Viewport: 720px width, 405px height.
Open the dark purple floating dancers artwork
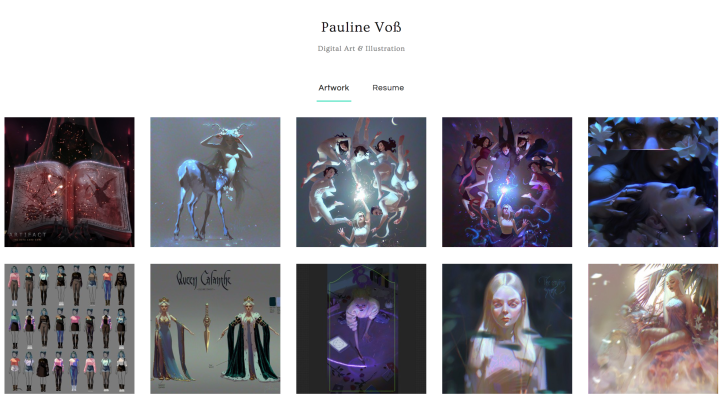pos(507,182)
